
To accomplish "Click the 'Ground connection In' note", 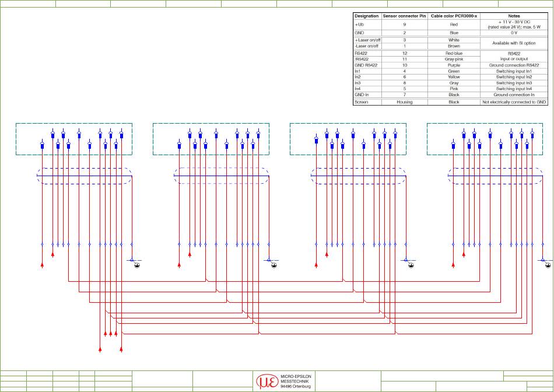I will 514,94.
